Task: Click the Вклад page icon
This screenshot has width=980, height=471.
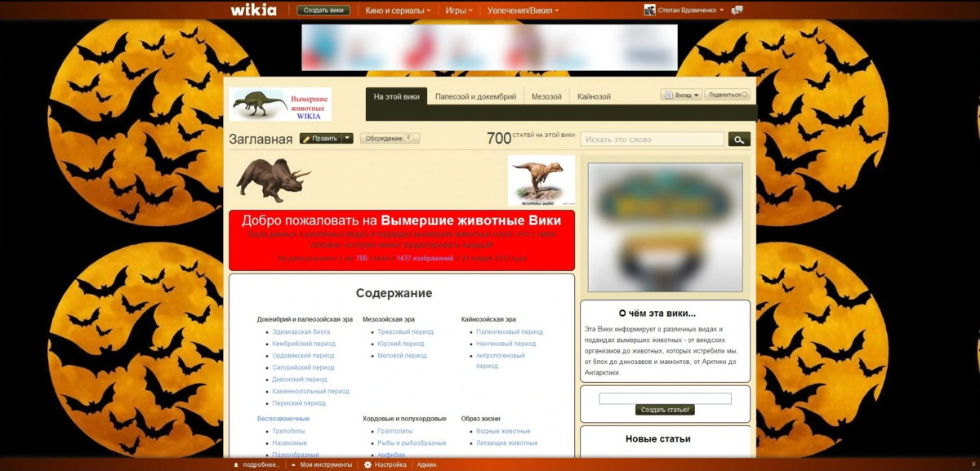Action: click(x=669, y=94)
